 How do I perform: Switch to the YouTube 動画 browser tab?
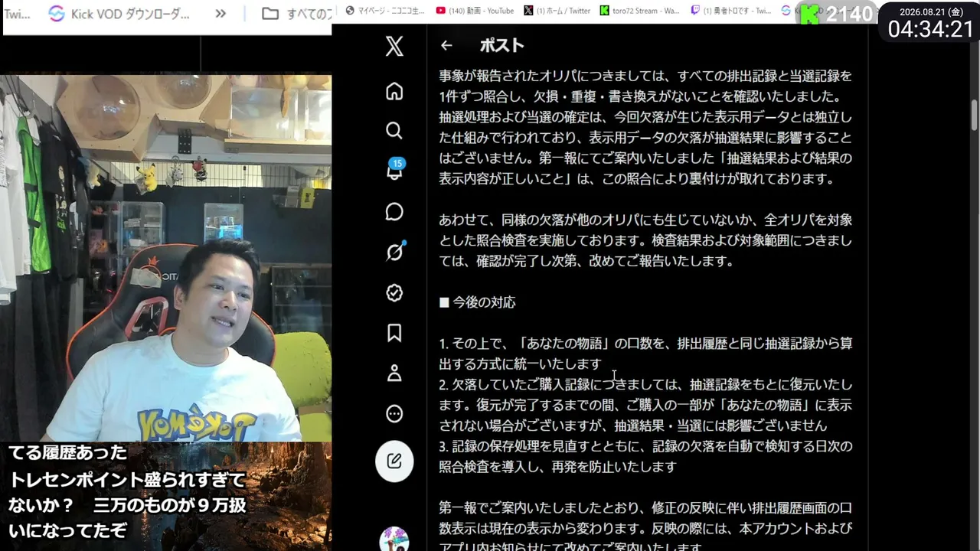tap(475, 11)
